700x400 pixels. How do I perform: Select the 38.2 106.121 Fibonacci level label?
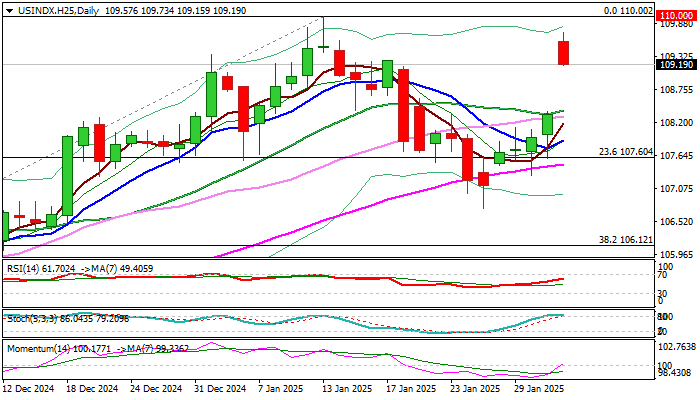[x=625, y=240]
